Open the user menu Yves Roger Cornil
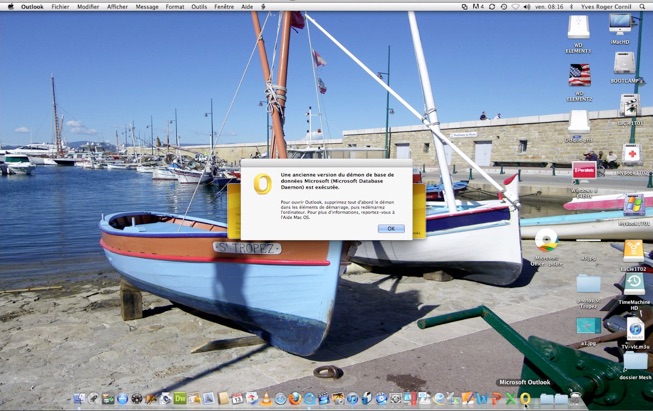This screenshot has height=411, width=653. pyautogui.click(x=606, y=7)
